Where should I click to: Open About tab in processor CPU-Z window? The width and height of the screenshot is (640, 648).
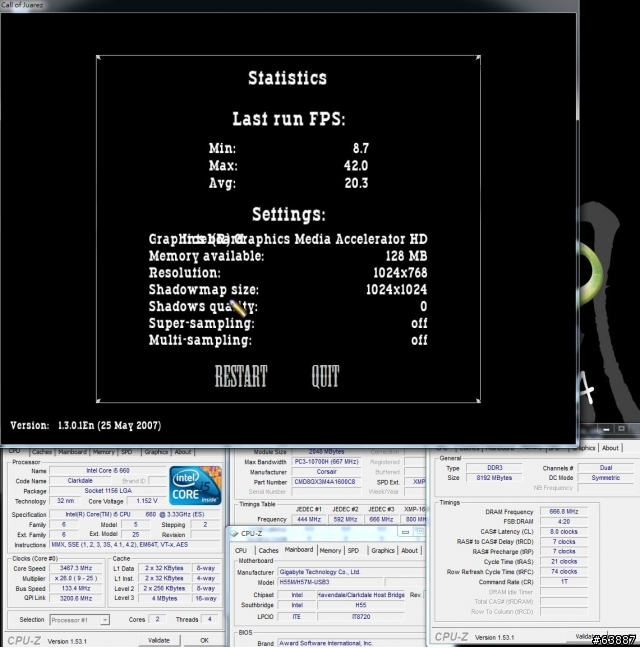pyautogui.click(x=183, y=452)
